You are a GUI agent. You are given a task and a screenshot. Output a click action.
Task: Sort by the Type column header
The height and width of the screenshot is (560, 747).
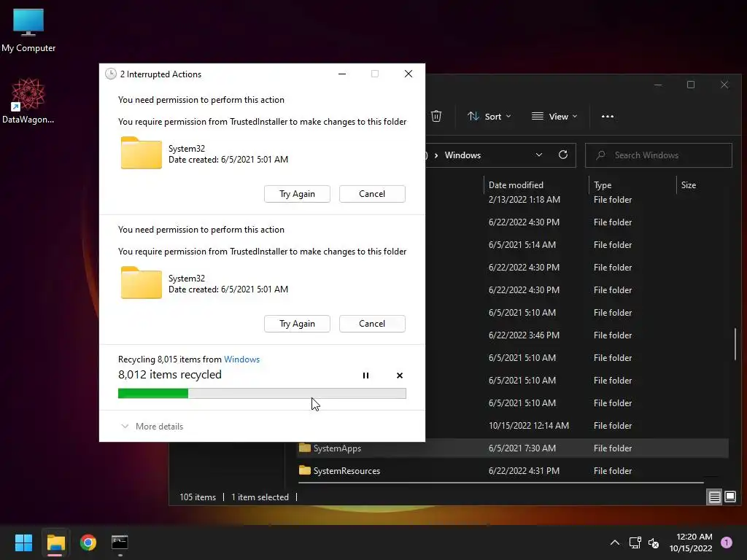603,184
